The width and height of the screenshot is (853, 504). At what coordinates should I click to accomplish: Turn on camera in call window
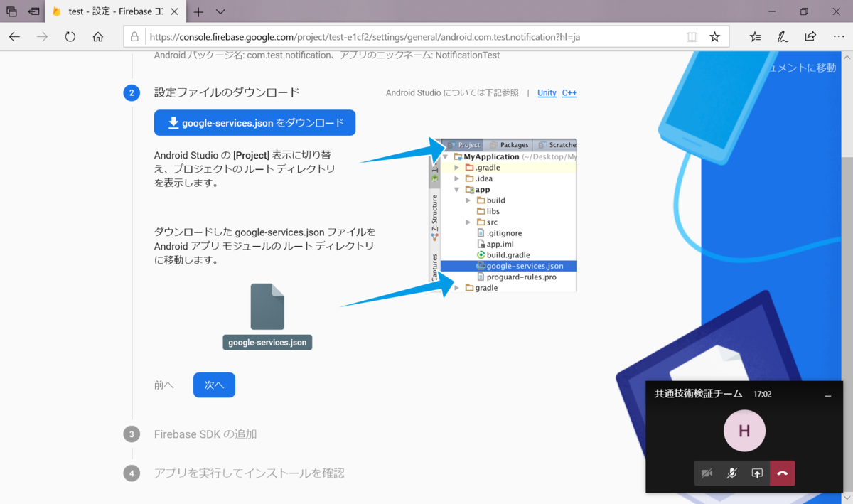pyautogui.click(x=707, y=473)
